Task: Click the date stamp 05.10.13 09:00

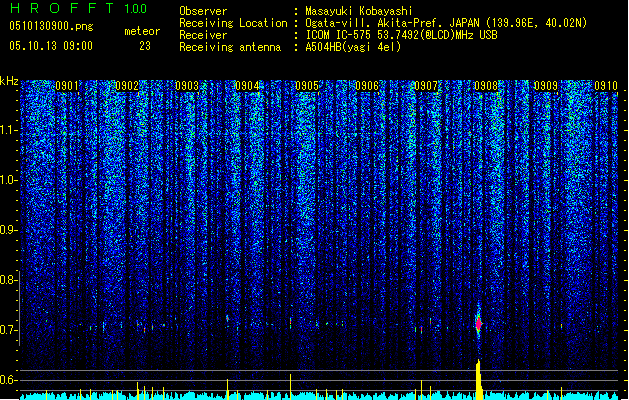Action: [51, 46]
